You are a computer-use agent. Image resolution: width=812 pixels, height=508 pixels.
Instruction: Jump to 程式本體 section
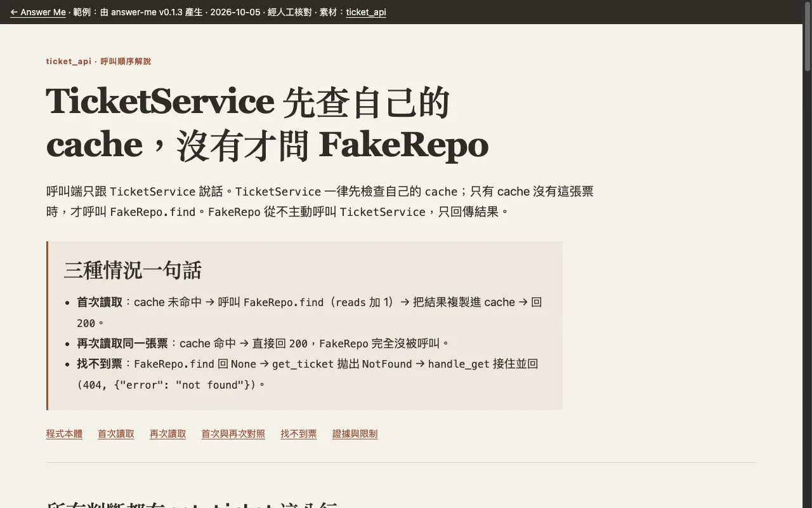click(64, 434)
